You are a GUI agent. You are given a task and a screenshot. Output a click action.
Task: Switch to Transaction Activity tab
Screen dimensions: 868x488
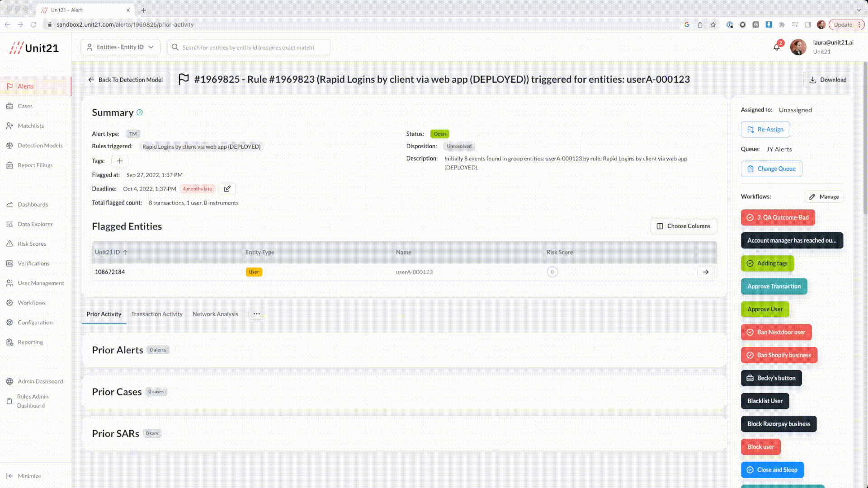[157, 314]
